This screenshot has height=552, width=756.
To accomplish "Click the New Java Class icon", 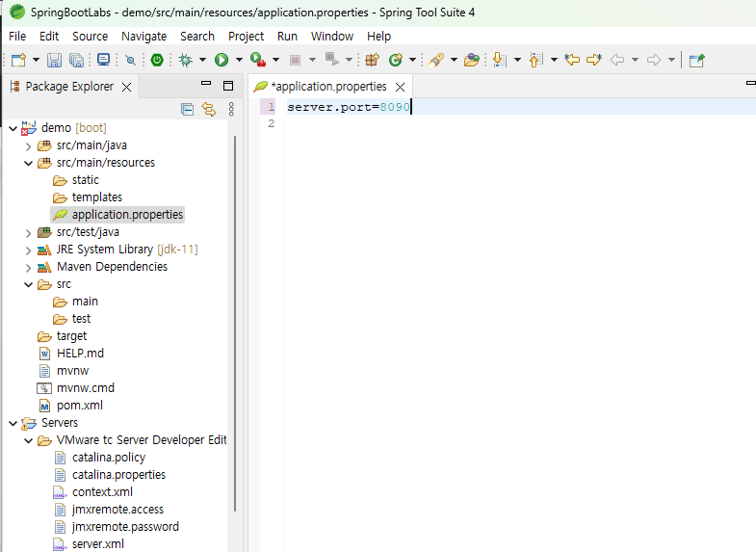I will coord(396,60).
